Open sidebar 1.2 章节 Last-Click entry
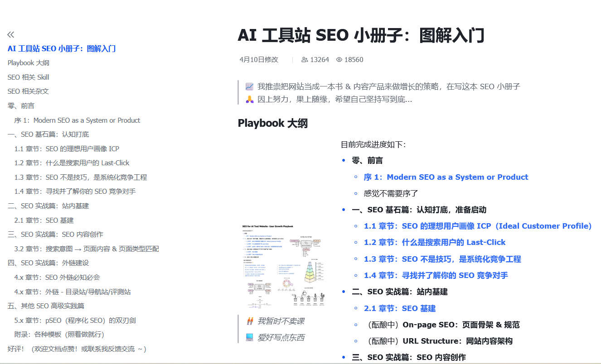Viewport: 601px width, 364px height. click(x=72, y=163)
